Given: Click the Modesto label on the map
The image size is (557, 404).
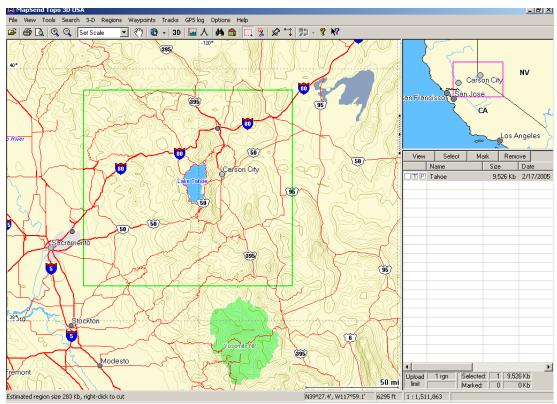Looking at the screenshot, I should pyautogui.click(x=115, y=361).
